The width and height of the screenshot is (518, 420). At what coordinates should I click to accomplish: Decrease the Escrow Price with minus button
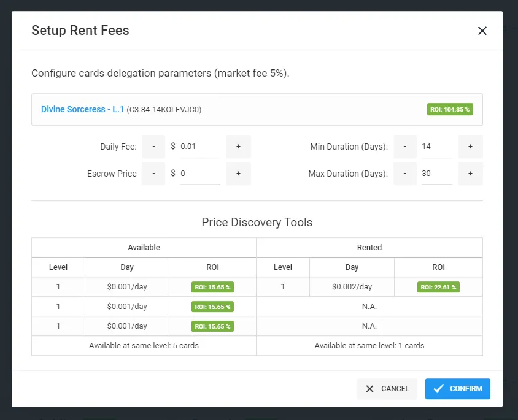(x=153, y=174)
